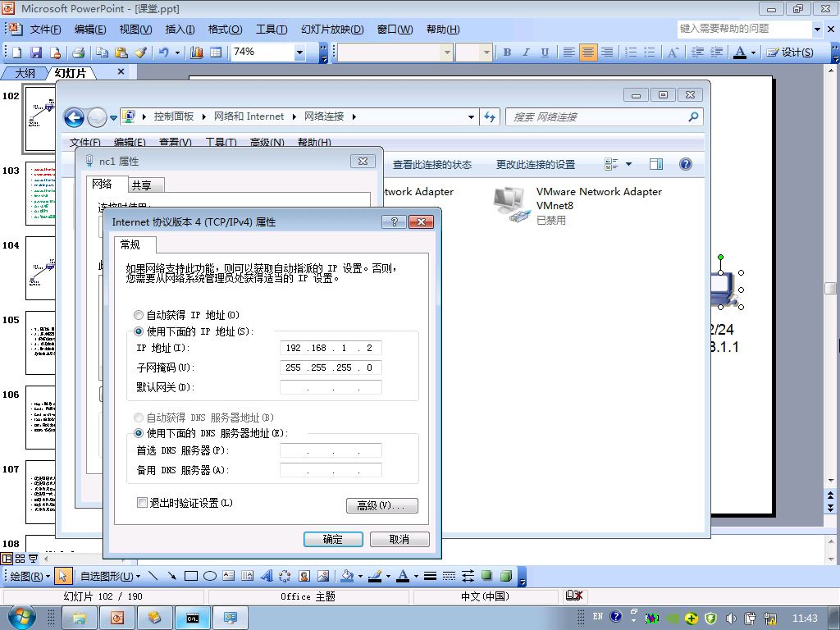Click the Insert Picture icon
The height and width of the screenshot is (630, 840).
[323, 576]
